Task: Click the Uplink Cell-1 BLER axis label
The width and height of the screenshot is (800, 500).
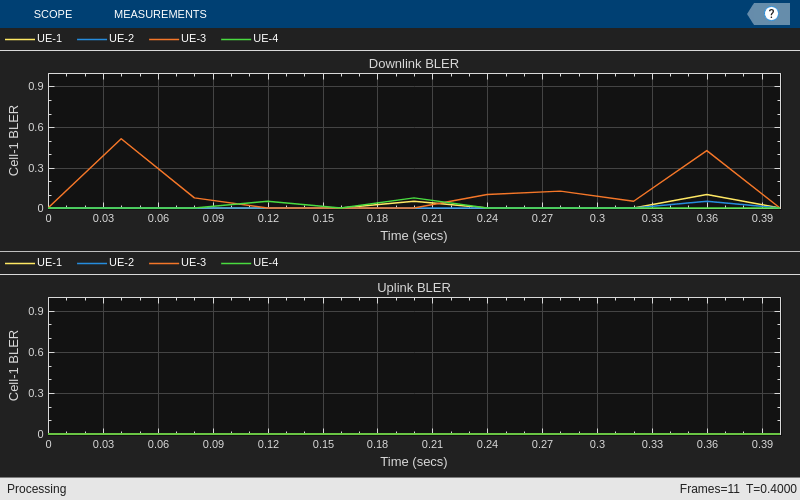Action: point(14,365)
